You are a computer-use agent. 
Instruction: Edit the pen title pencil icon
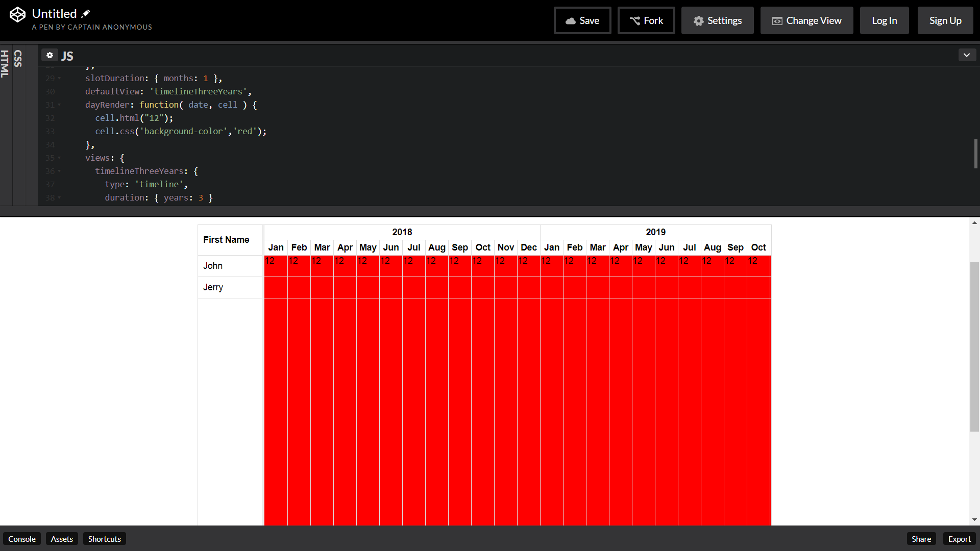86,14
